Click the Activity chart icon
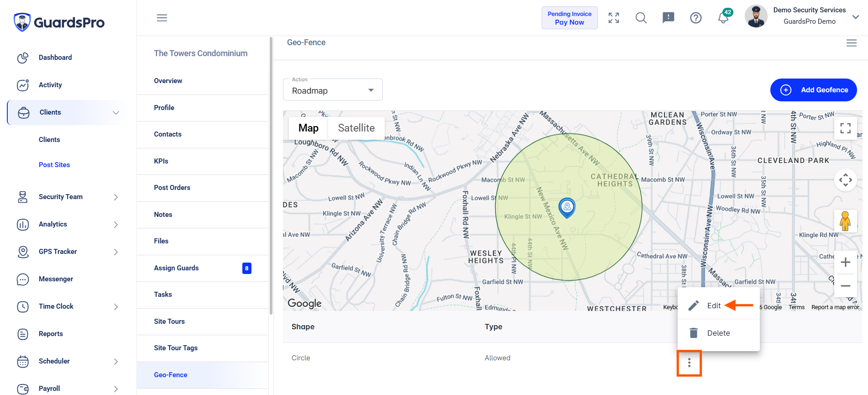Image resolution: width=868 pixels, height=395 pixels. [x=23, y=85]
